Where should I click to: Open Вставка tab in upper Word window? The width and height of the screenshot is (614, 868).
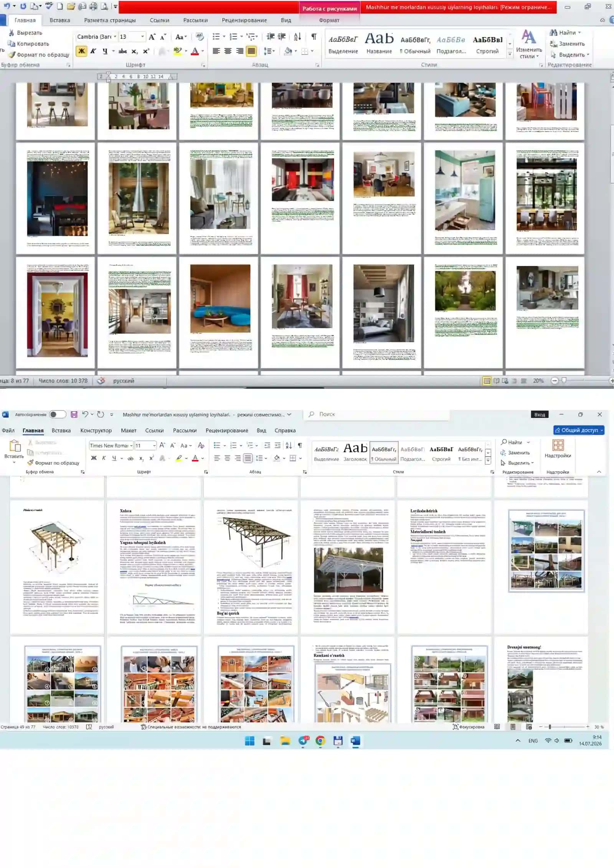(60, 20)
